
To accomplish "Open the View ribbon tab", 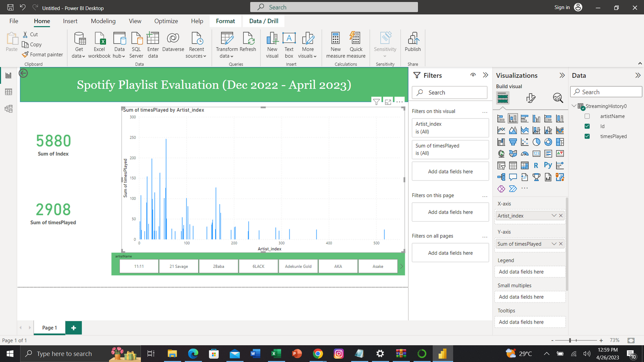I will (x=135, y=21).
